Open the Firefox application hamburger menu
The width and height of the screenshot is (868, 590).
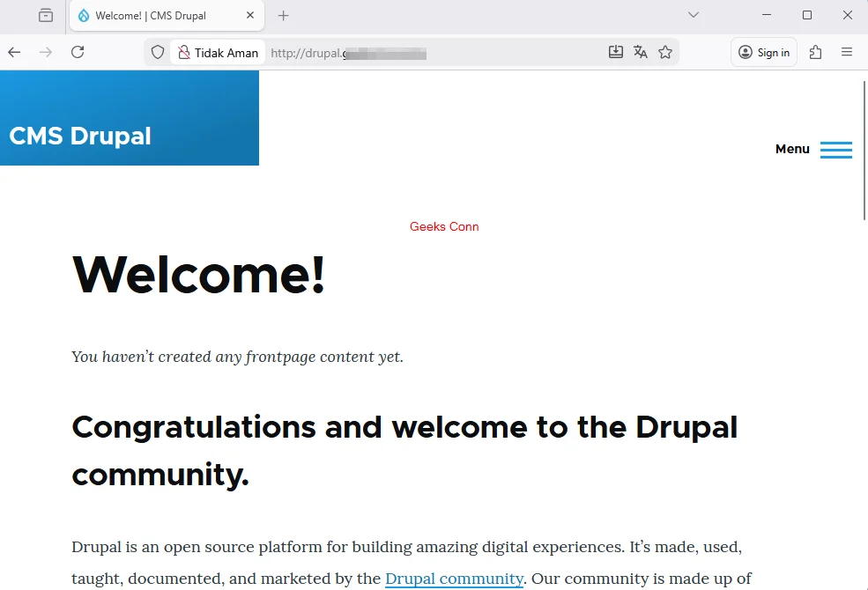point(846,52)
